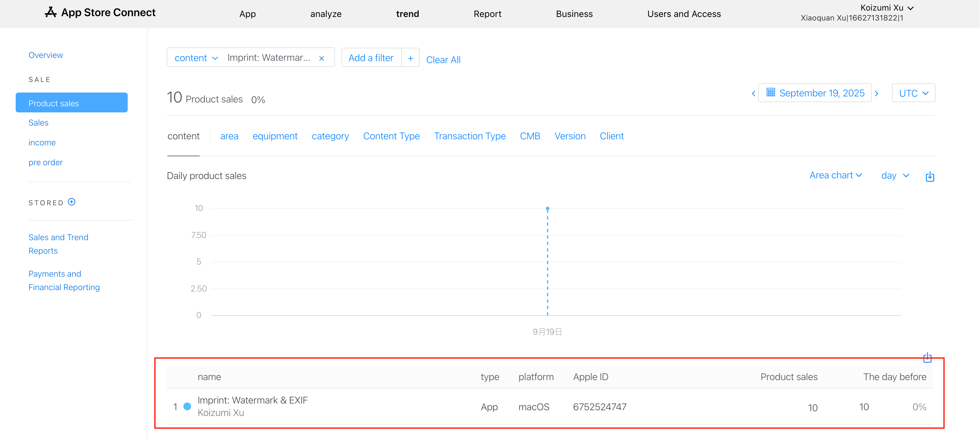Expand the content filter dropdown
The image size is (980, 440).
point(196,58)
